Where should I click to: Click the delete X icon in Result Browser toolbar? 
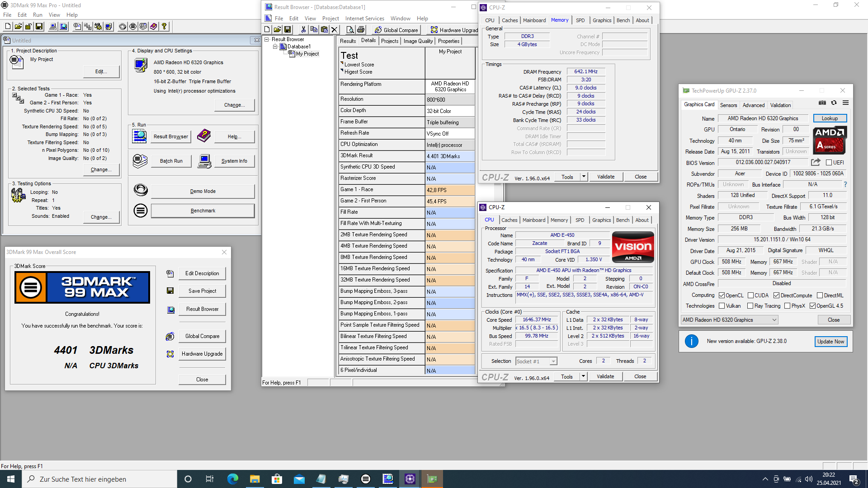[x=335, y=30]
